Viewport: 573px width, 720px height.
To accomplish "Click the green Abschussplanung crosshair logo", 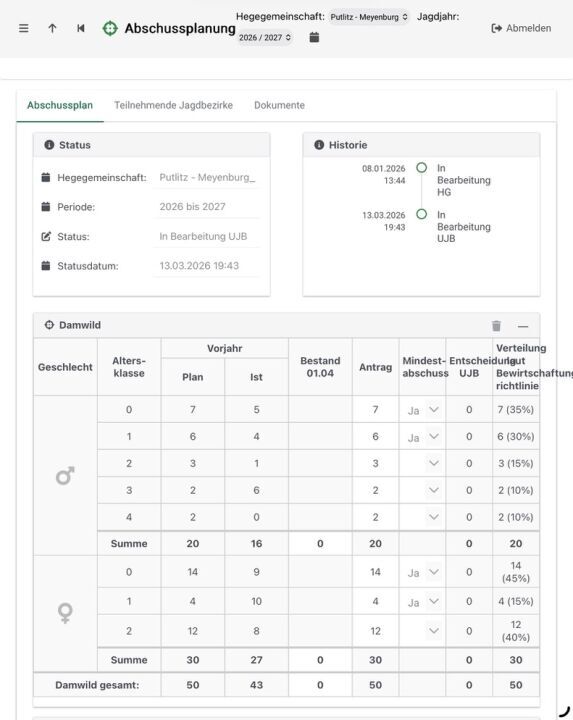I will (x=110, y=28).
